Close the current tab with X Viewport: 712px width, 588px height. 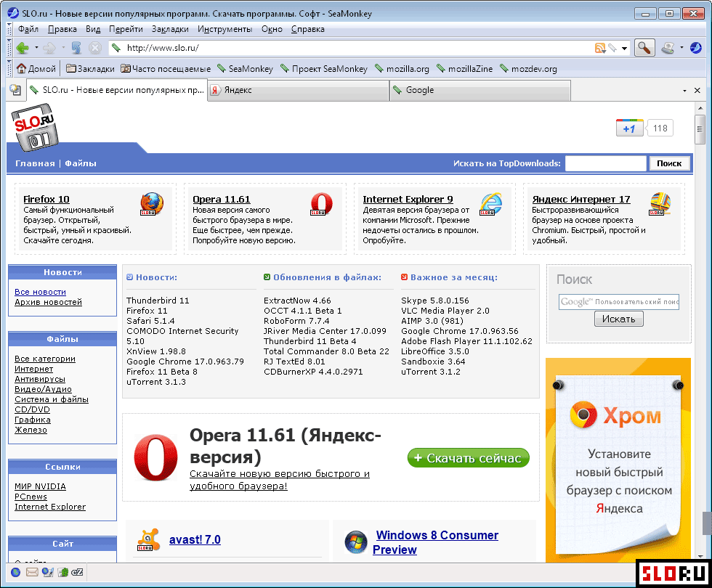(697, 90)
